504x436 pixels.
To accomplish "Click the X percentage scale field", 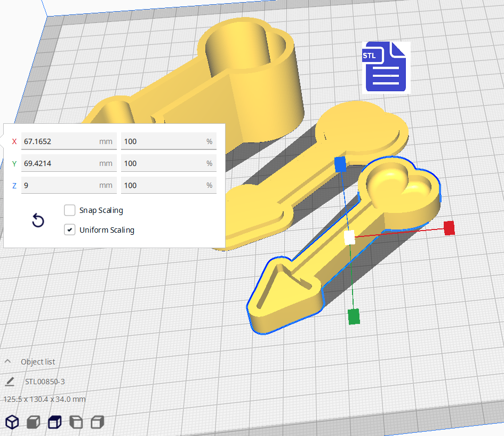I will (163, 141).
